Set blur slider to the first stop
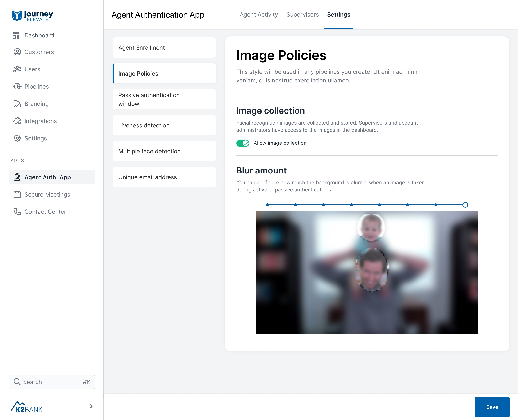The height and width of the screenshot is (420, 518). coord(267,205)
